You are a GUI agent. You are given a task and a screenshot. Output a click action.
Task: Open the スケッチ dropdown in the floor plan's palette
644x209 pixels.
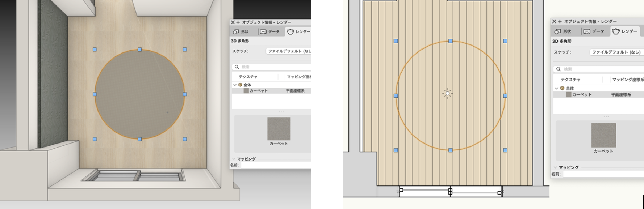coord(616,52)
